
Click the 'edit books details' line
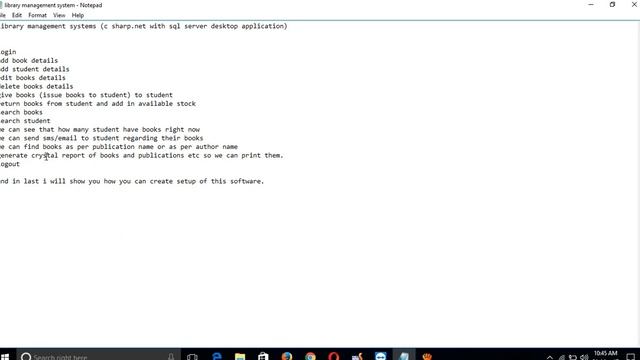[x=33, y=78]
